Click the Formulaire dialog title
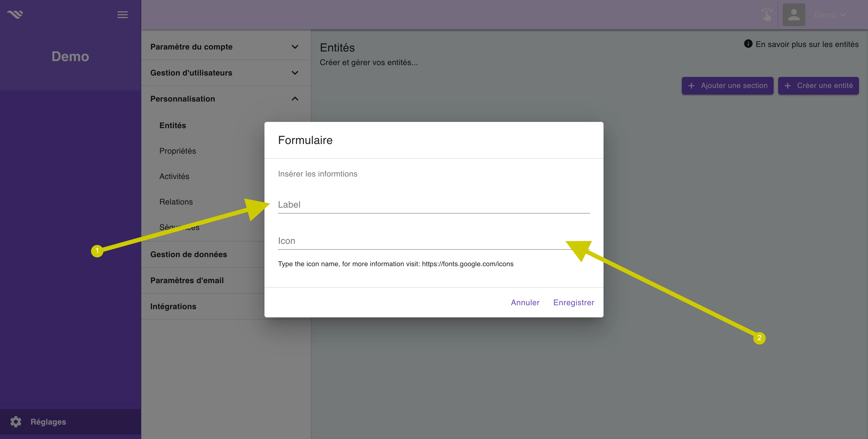868x439 pixels. point(305,140)
